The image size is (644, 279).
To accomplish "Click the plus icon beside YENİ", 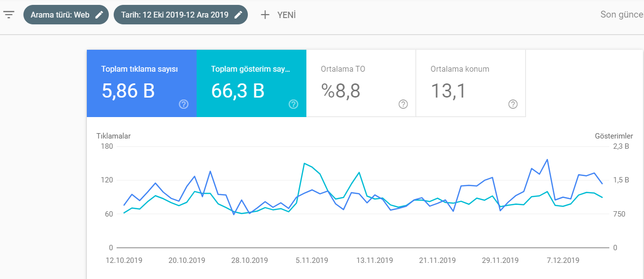I will coord(265,15).
